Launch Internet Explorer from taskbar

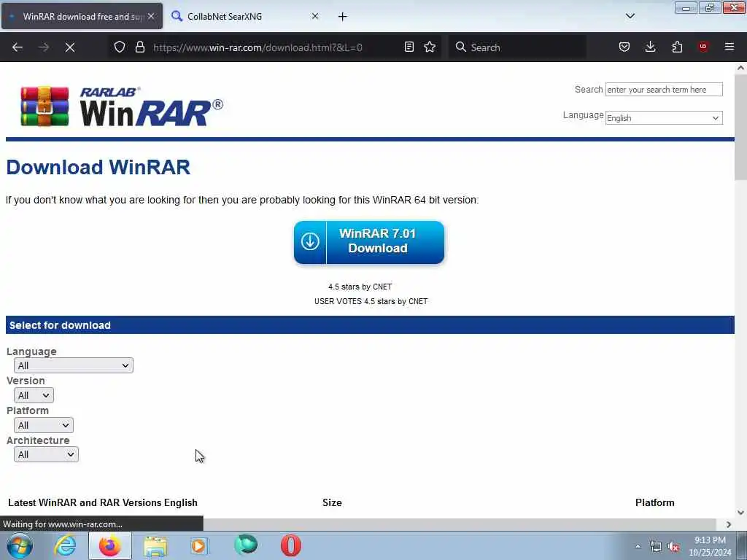(65, 545)
